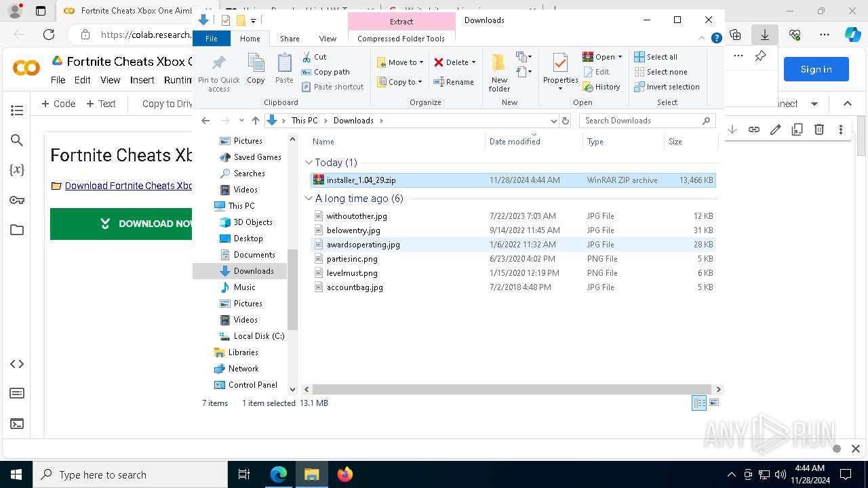Click History in Open group
Screen dimensions: 868x488
click(601, 87)
